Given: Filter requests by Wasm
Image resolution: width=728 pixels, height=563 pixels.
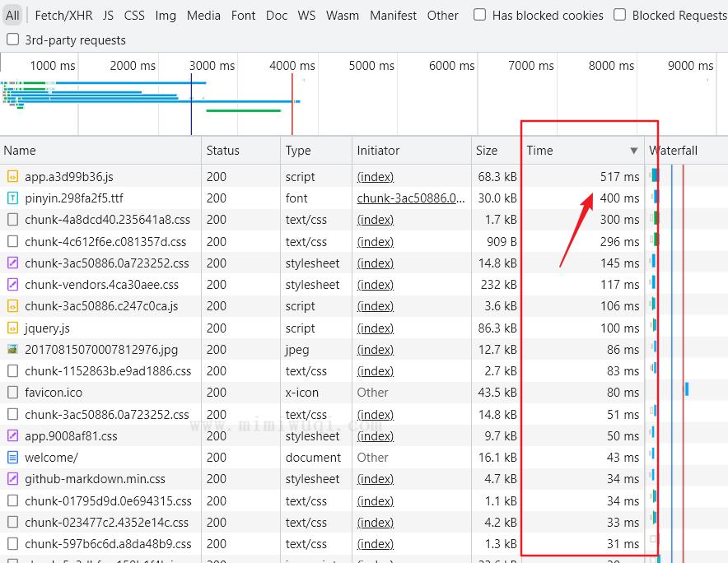Looking at the screenshot, I should (343, 16).
